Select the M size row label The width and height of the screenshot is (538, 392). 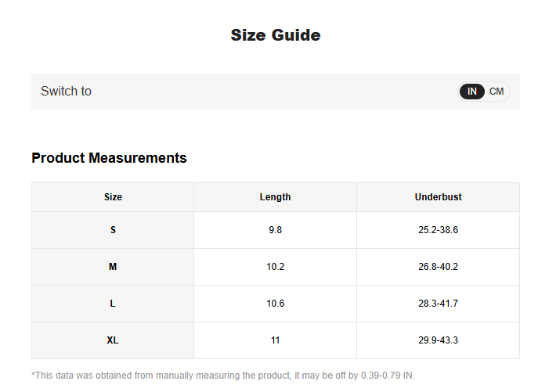pos(113,267)
